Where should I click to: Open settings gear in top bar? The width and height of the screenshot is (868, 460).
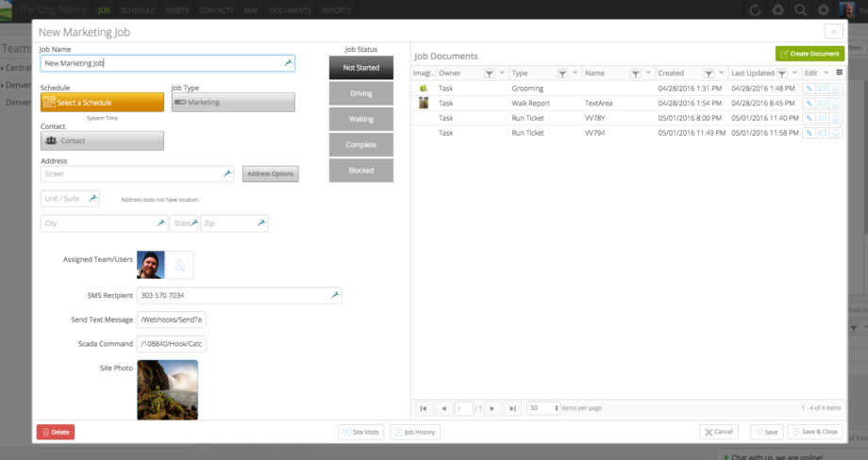823,10
